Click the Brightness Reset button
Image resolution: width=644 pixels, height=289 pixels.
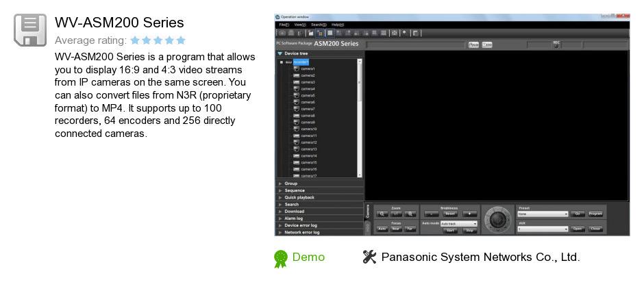[x=450, y=214]
